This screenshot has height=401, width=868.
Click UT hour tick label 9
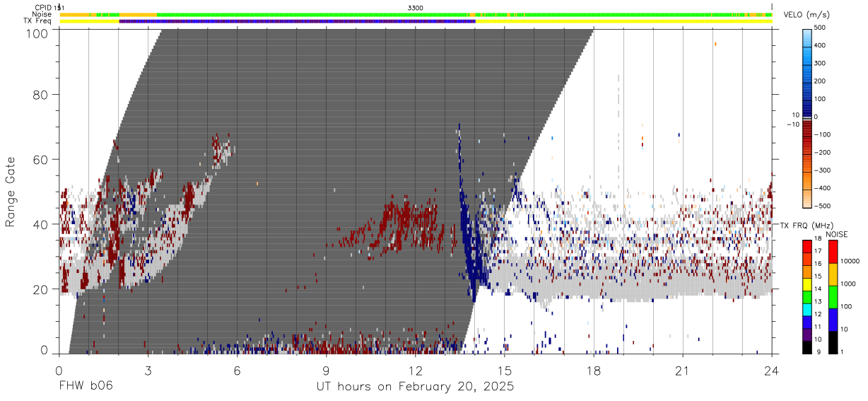click(x=326, y=371)
